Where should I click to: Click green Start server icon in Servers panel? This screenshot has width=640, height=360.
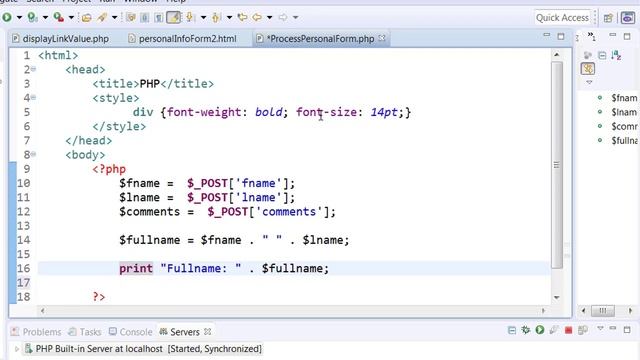(x=540, y=330)
